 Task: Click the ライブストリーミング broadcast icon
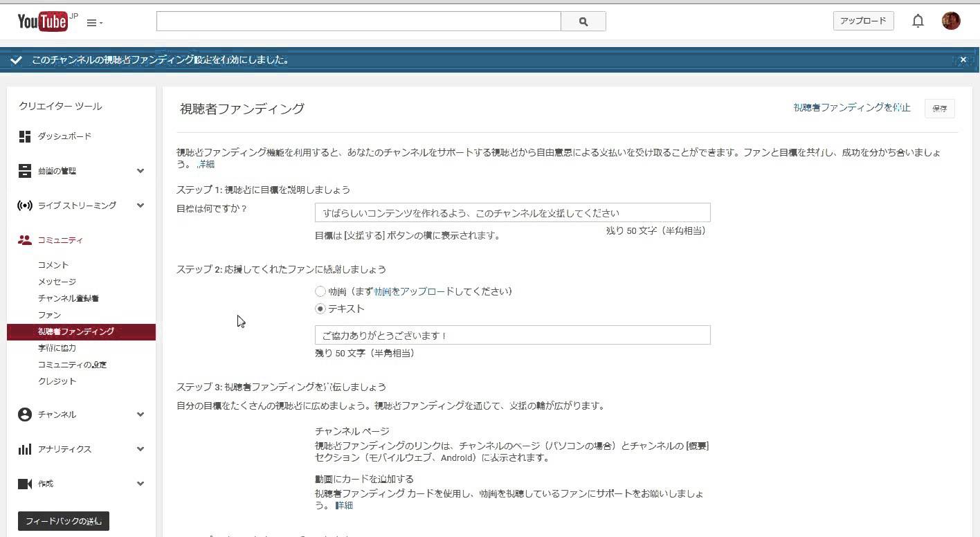pyautogui.click(x=25, y=206)
